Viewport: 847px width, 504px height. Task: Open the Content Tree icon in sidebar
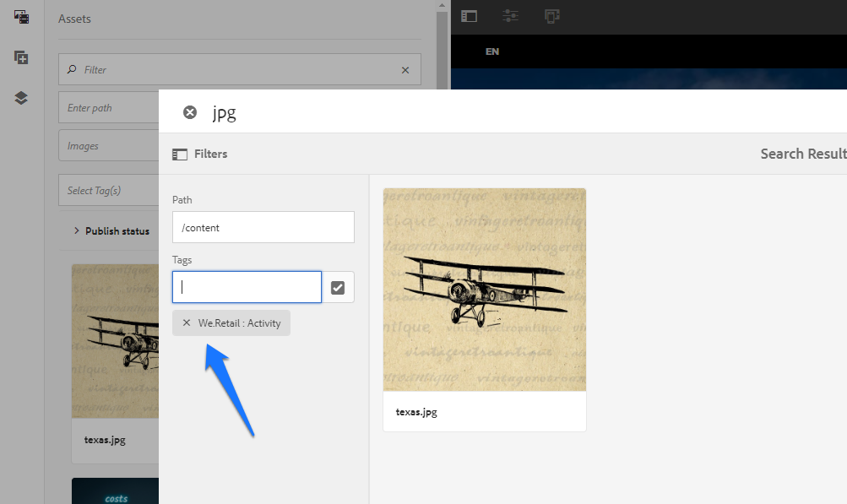coord(19,97)
